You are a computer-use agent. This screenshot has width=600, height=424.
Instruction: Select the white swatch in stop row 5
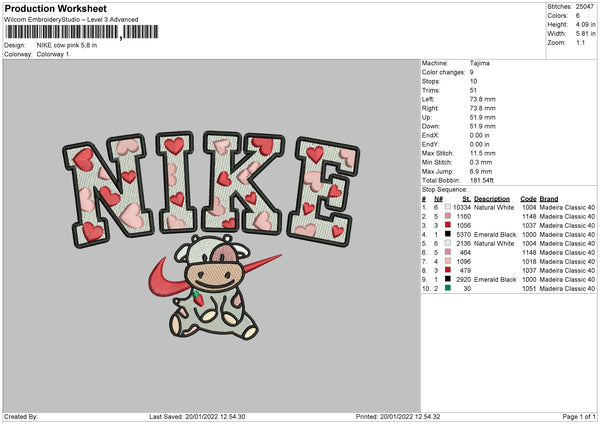coord(448,243)
